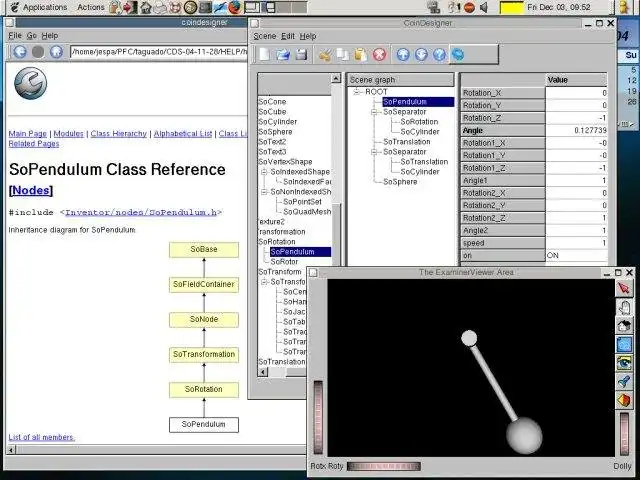Collapse the SoIndexedShape node in node list
The width and height of the screenshot is (640, 480).
coord(264,172)
